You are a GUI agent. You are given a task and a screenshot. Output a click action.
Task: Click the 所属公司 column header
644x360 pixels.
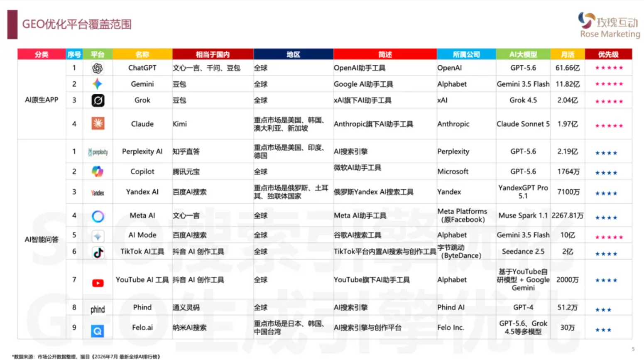[x=466, y=54]
